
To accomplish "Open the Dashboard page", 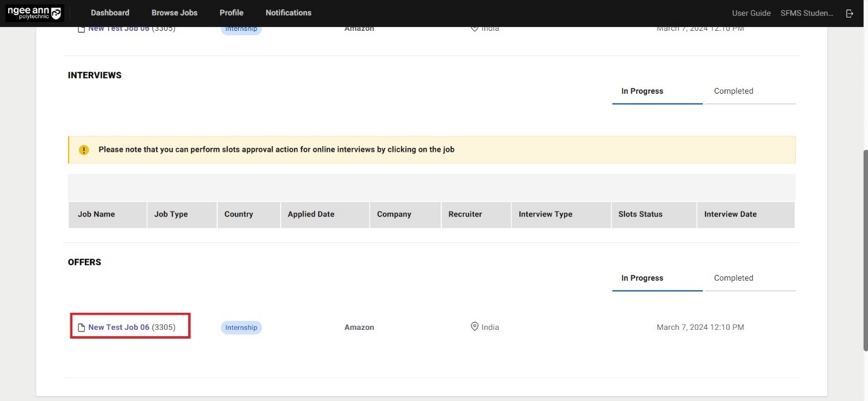I will point(110,13).
